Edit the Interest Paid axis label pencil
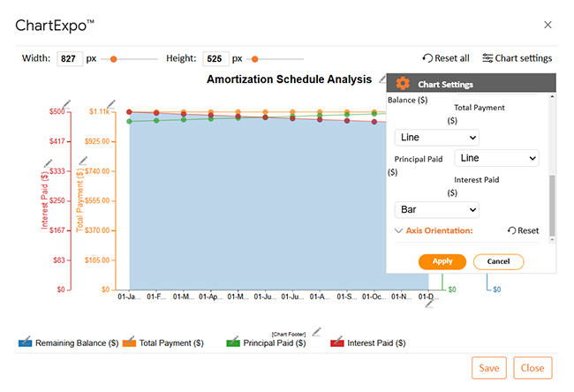This screenshot has width=574, height=392. (x=47, y=165)
